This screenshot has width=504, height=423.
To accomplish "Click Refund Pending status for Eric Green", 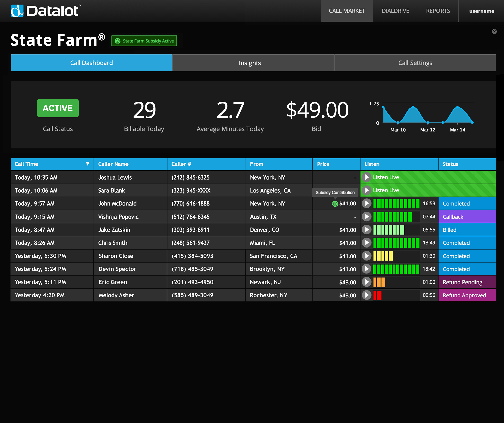I will pos(467,282).
